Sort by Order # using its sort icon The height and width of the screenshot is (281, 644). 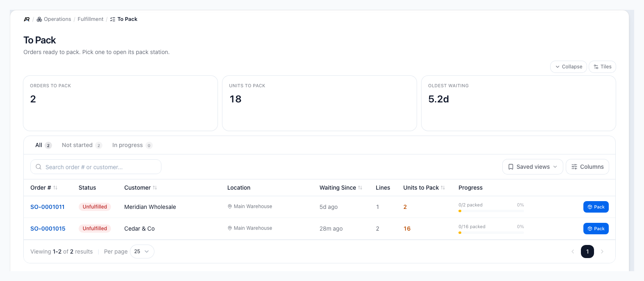click(x=55, y=188)
